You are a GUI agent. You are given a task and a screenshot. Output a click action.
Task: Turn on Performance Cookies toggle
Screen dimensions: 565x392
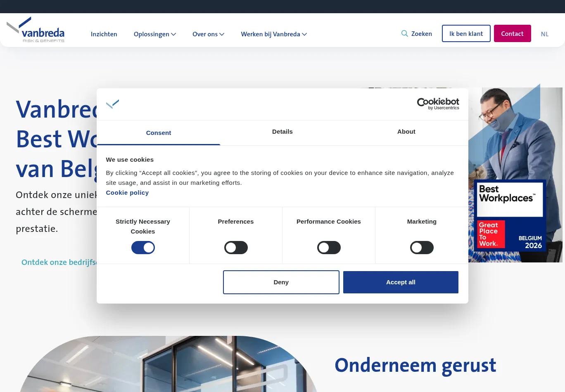pyautogui.click(x=329, y=248)
